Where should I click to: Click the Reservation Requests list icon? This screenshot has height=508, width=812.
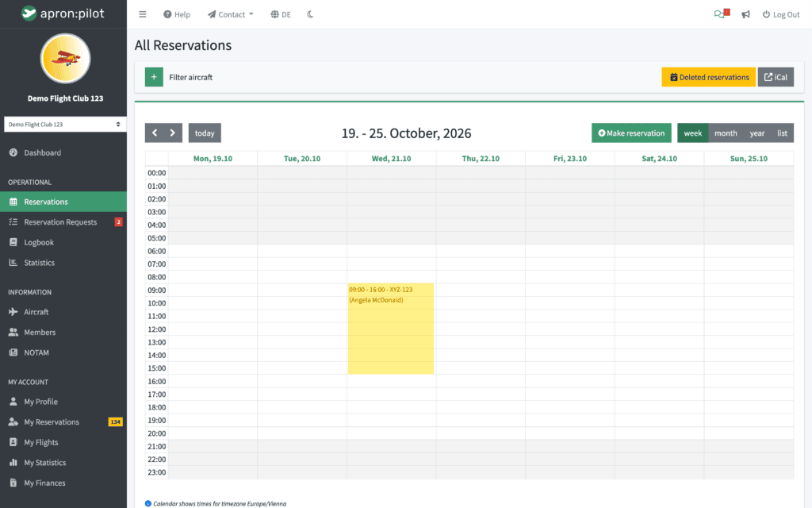[x=13, y=222]
